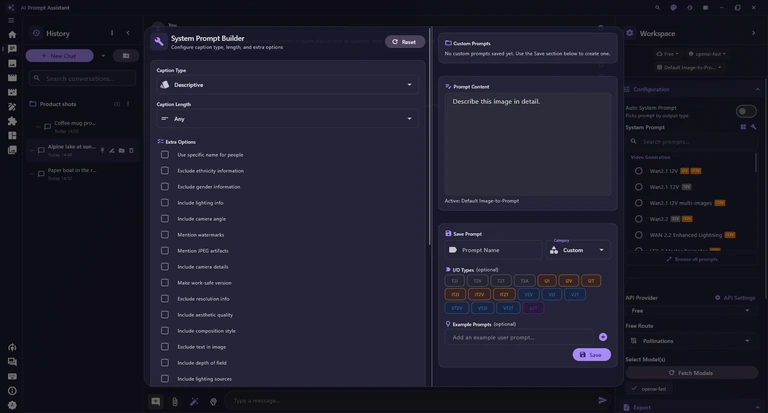Check 'Make work-safe version'
The width and height of the screenshot is (768, 413).
point(165,283)
